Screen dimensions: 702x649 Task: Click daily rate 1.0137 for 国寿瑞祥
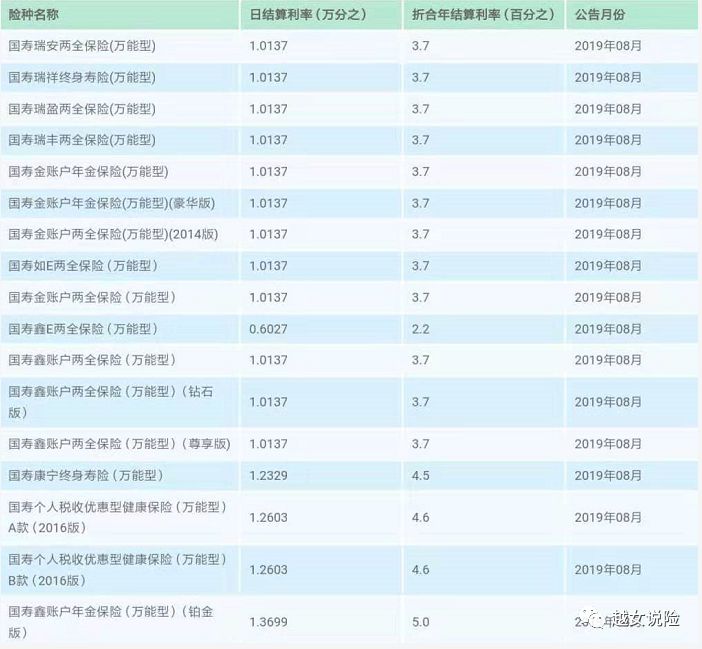268,77
